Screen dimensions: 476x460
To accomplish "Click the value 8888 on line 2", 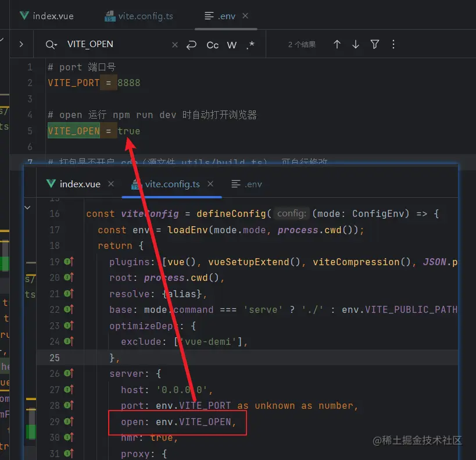I will [x=129, y=83].
